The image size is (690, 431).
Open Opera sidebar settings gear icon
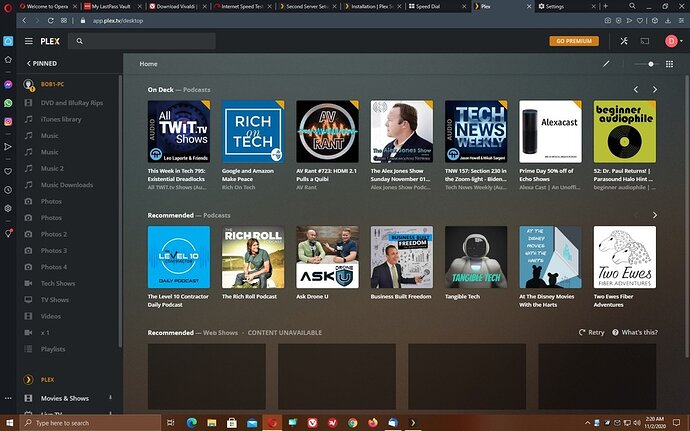8,208
